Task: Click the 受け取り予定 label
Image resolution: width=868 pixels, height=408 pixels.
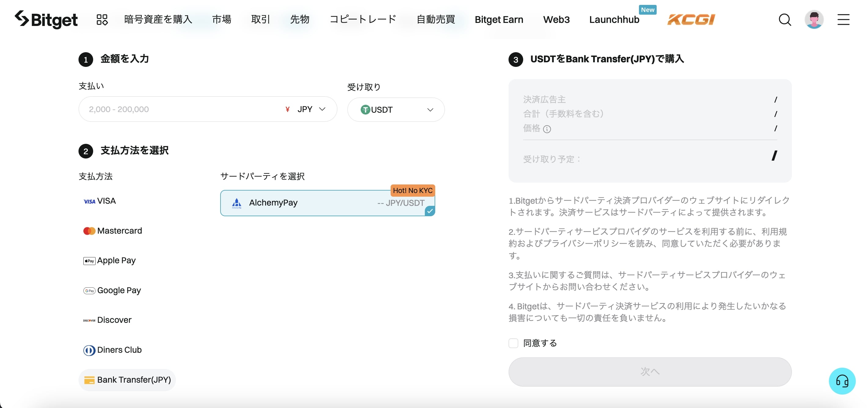Action: click(551, 159)
